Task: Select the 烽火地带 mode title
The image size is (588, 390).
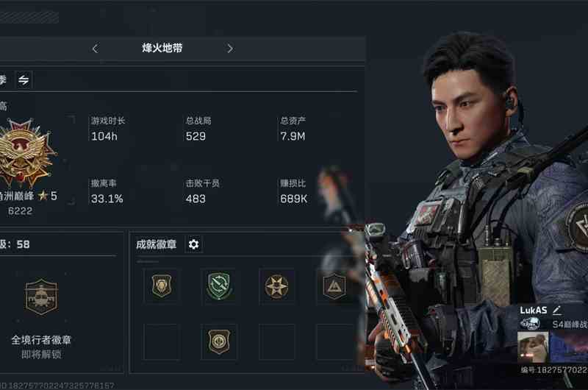Action: click(x=162, y=48)
